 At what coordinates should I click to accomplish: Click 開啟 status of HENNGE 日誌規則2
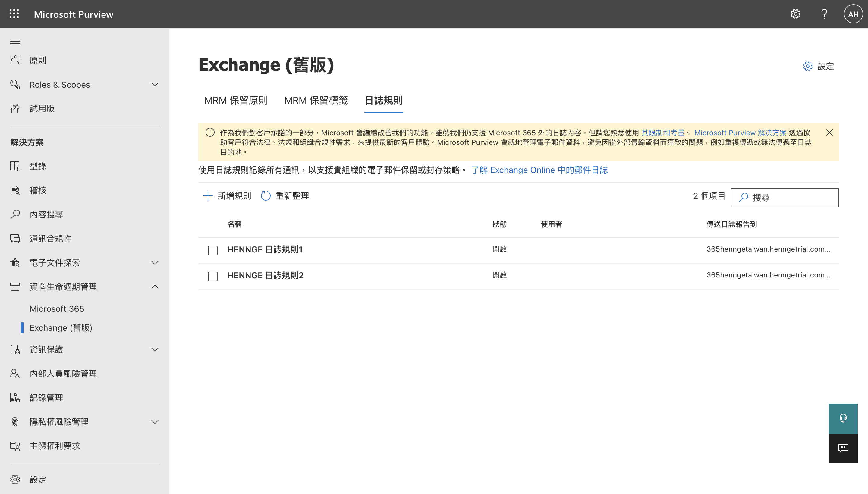[x=499, y=275]
